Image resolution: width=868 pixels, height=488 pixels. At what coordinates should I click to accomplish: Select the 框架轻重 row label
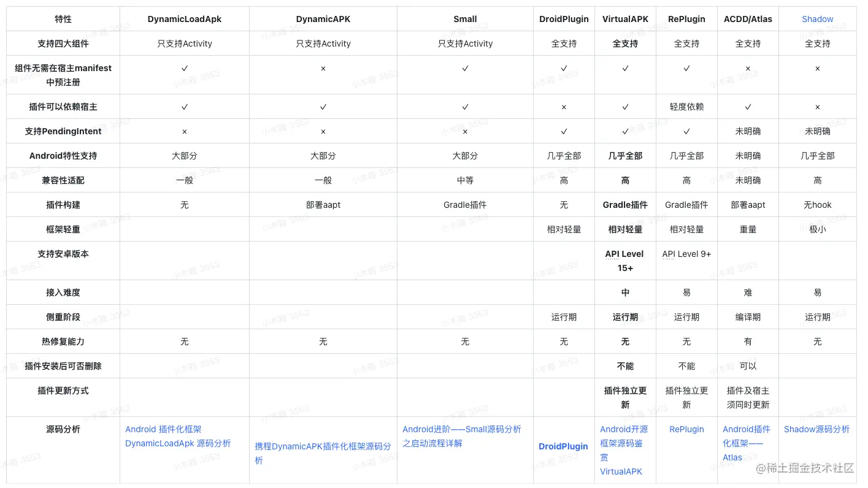63,229
